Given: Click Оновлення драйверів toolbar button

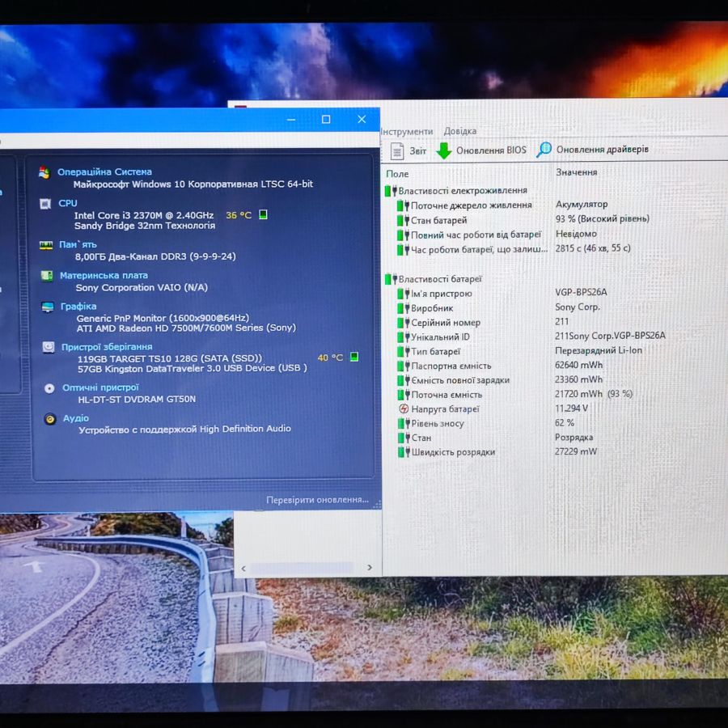Looking at the screenshot, I should (592, 150).
